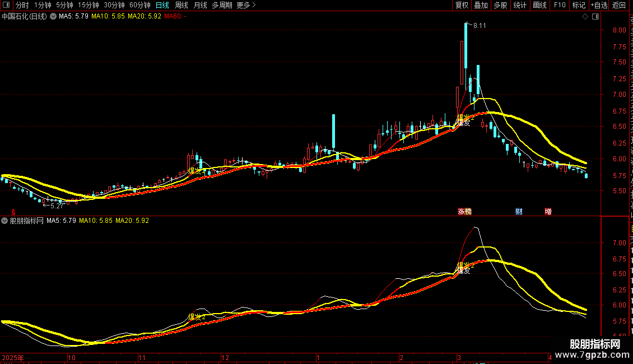Select the 60分钟 period tab
633x364 pixels.
tap(139, 5)
